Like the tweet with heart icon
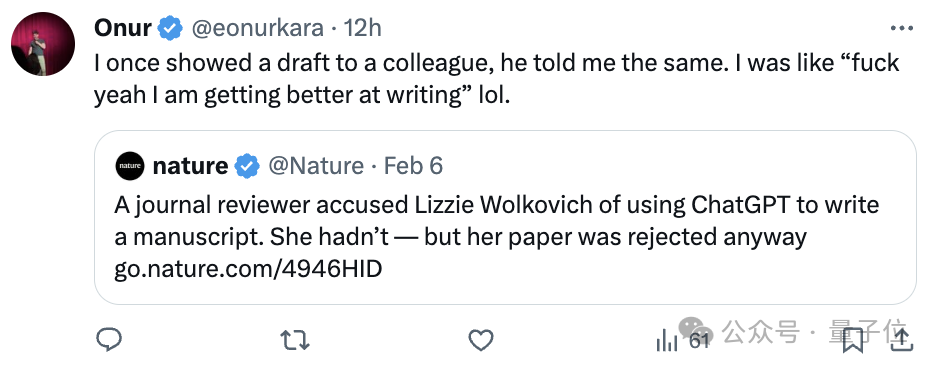Screen dimensions: 938x370 click(x=480, y=341)
